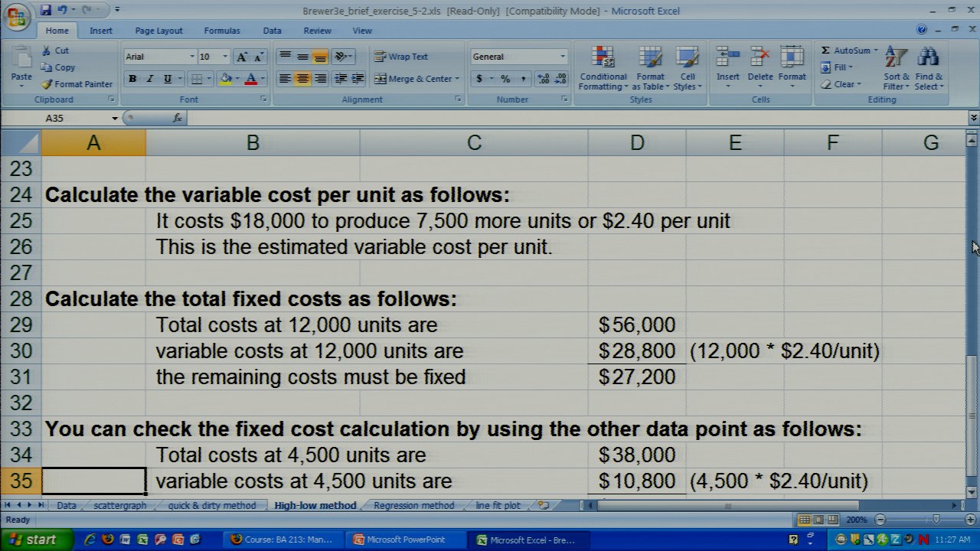Open Conditional Formatting in Styles group
This screenshot has width=980, height=551.
click(603, 69)
